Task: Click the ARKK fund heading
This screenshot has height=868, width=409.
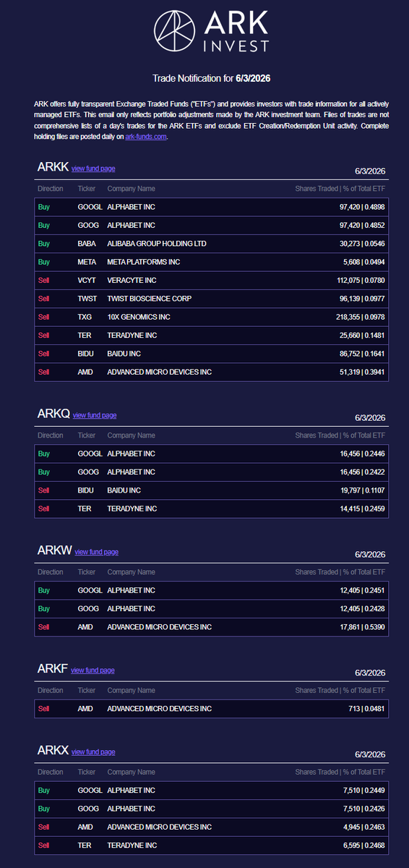Action: [53, 167]
